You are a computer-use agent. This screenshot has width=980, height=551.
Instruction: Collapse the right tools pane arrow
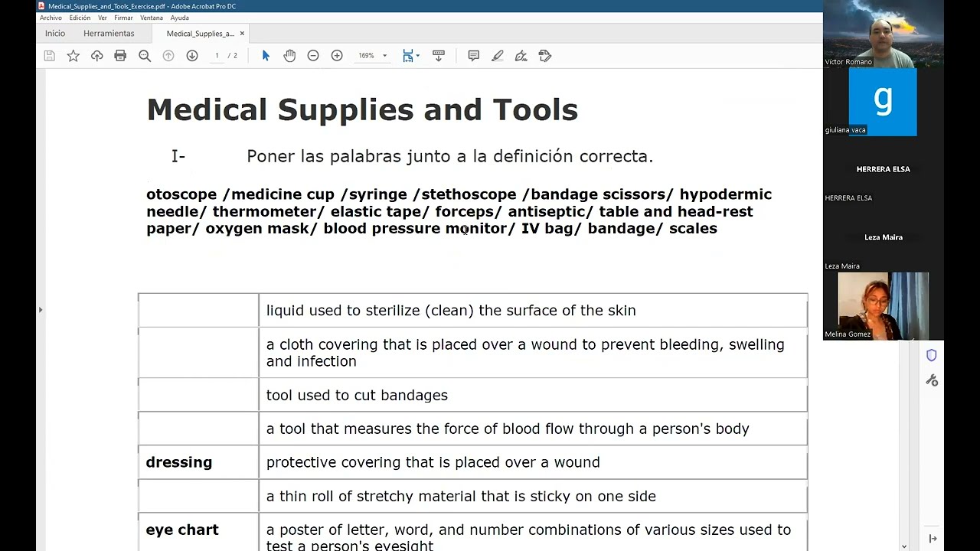coord(932,539)
